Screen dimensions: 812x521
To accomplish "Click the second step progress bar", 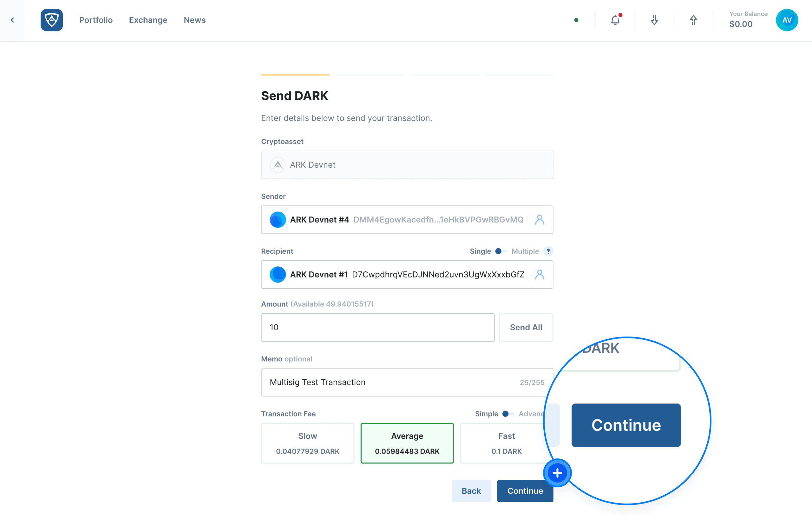I will click(x=370, y=74).
